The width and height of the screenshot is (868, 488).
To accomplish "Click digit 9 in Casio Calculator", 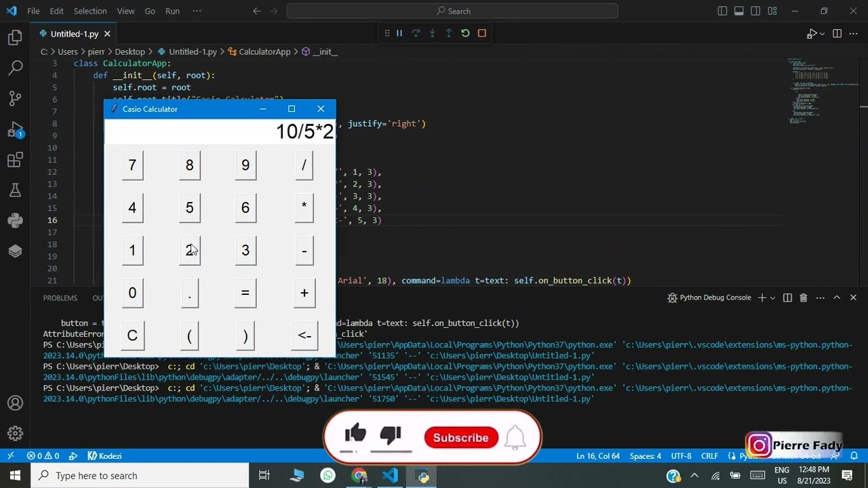I will (245, 165).
